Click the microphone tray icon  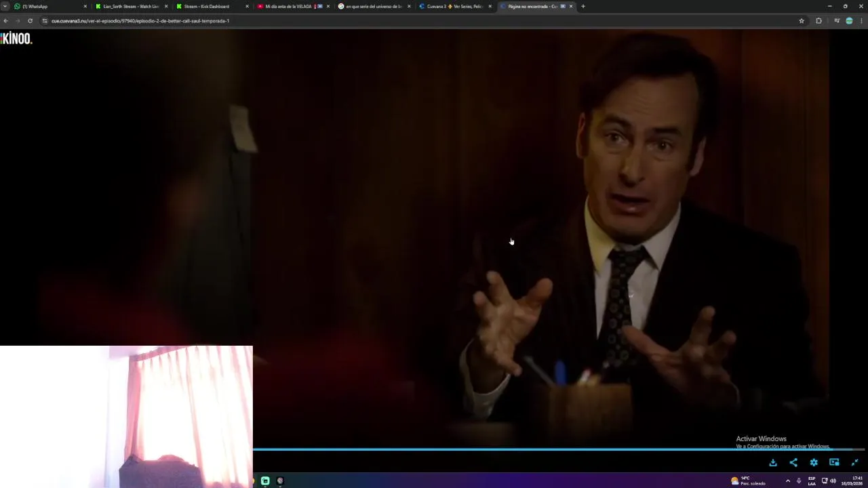(799, 481)
